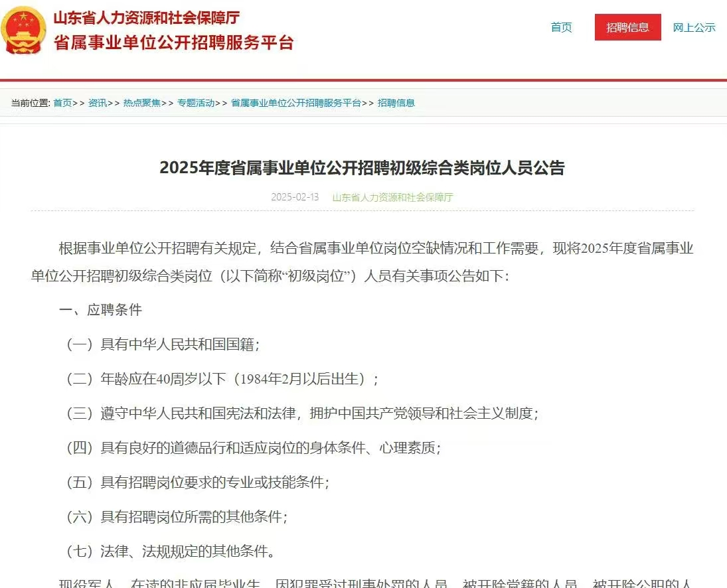This screenshot has width=727, height=588.
Task: Click the national emblem logo
Action: pos(24,30)
